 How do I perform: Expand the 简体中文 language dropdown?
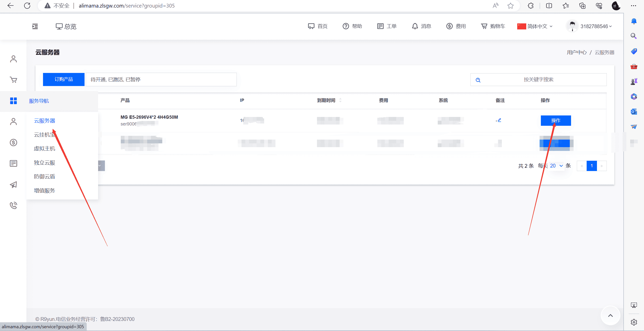coord(535,26)
